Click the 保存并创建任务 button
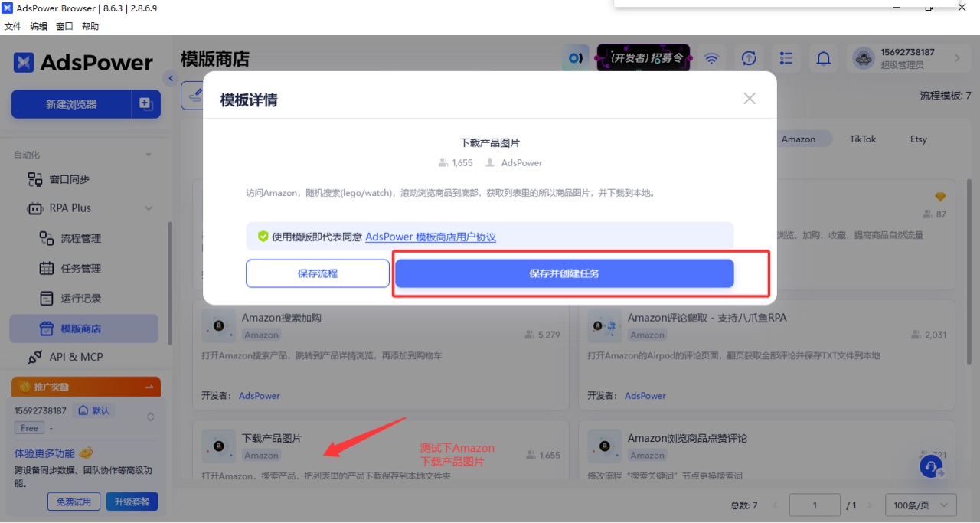This screenshot has width=980, height=523. coord(564,273)
